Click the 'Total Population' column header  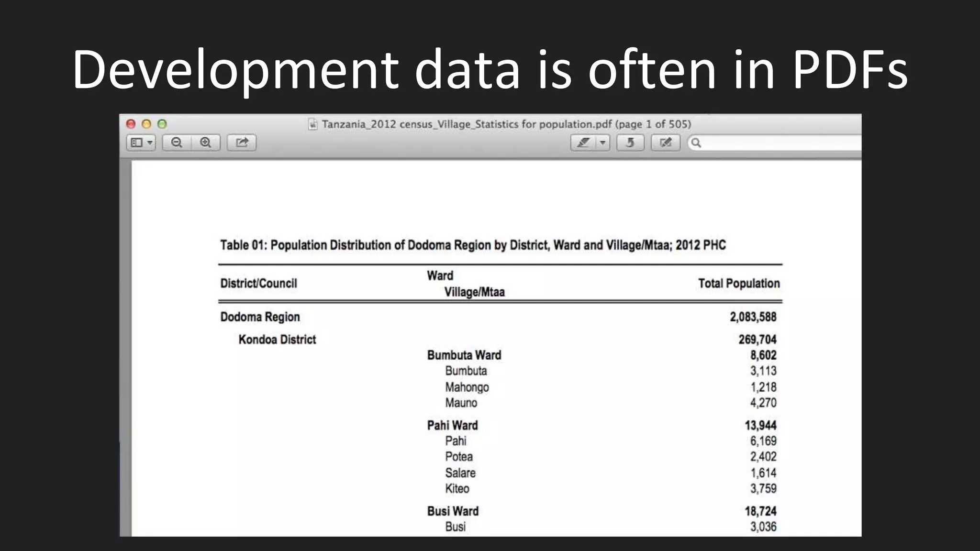click(739, 284)
